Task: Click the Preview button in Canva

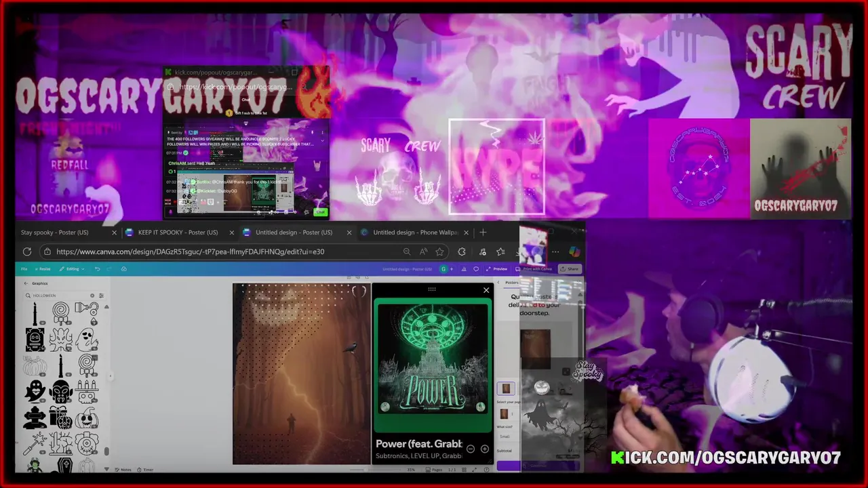Action: 497,269
